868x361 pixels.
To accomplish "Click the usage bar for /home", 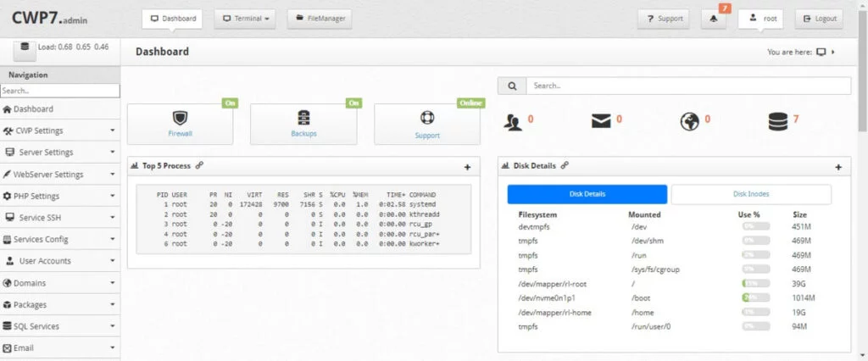I will 755,313.
